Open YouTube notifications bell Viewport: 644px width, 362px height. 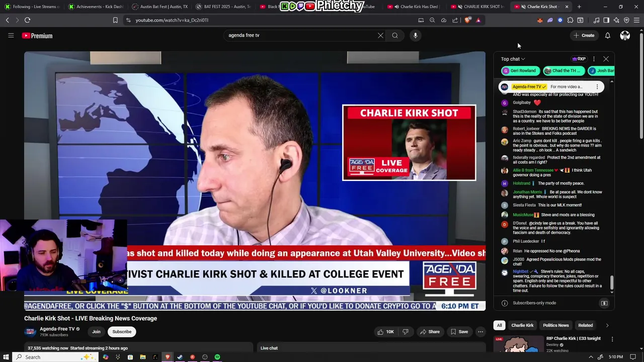point(607,35)
